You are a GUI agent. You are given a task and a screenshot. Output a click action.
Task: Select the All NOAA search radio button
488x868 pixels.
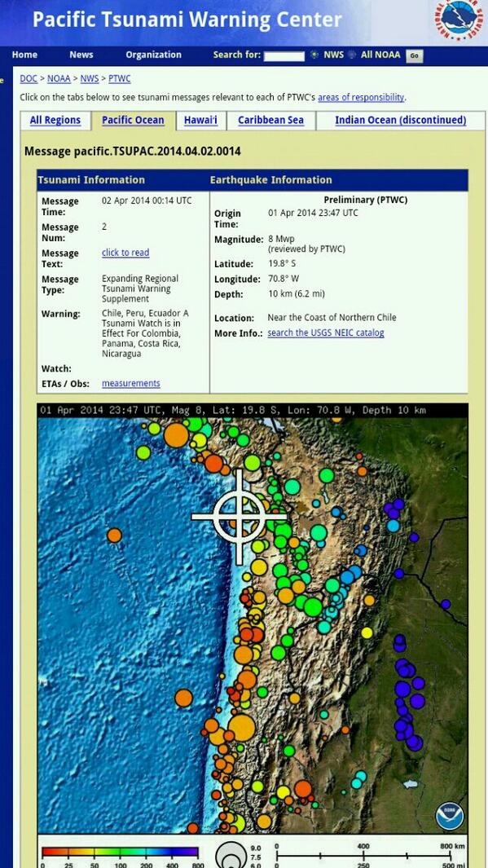point(352,55)
